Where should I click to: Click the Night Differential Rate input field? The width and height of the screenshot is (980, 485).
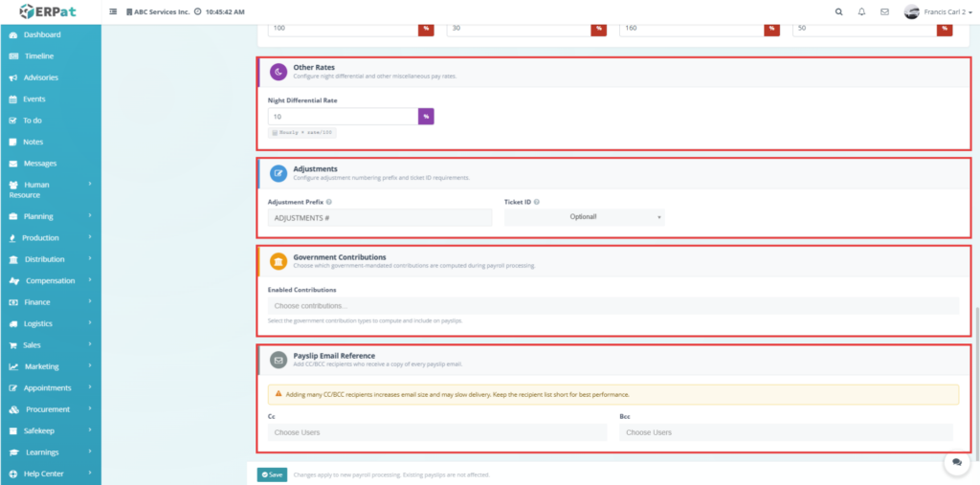click(344, 117)
